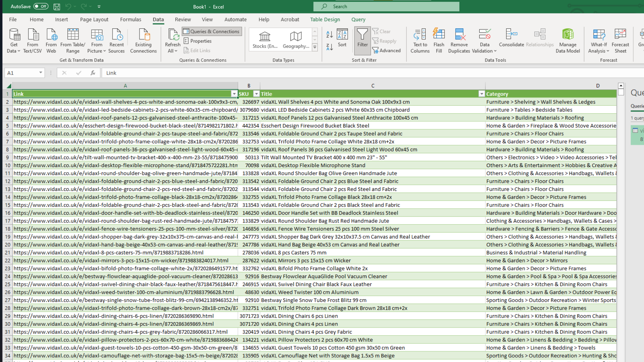The height and width of the screenshot is (362, 644).
Task: Switch to the Insert tab
Action: click(x=61, y=20)
